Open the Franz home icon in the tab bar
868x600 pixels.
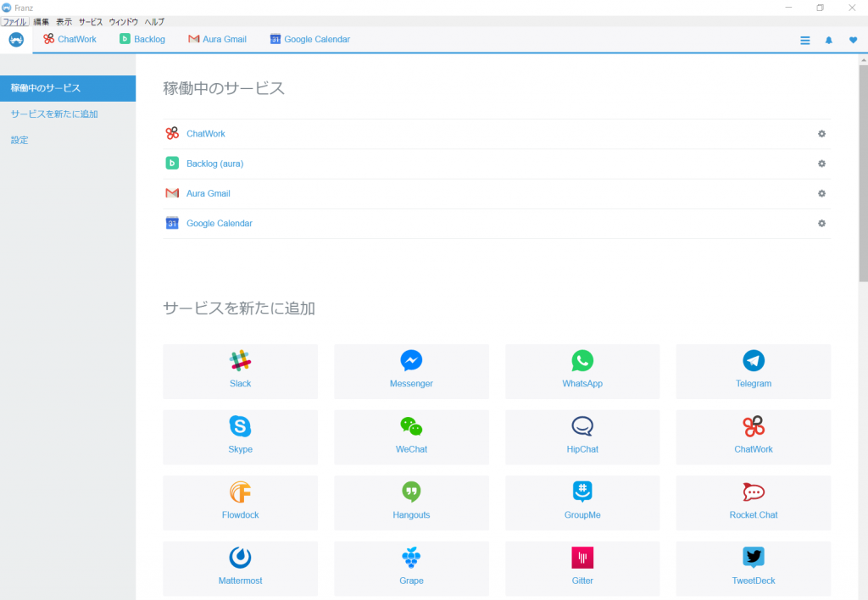point(16,40)
